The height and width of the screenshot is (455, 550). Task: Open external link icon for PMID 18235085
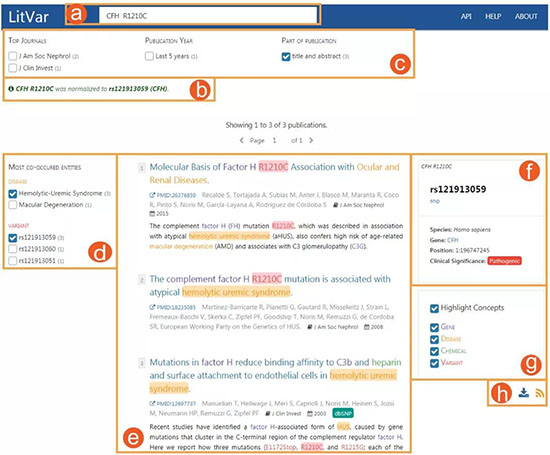pos(152,307)
